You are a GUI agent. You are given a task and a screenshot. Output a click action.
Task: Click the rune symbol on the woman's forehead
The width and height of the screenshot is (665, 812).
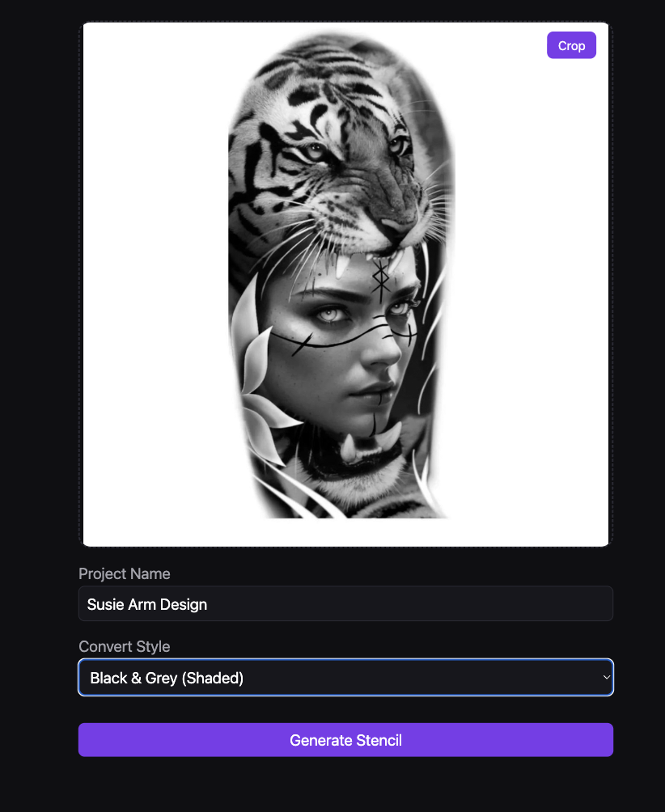381,280
